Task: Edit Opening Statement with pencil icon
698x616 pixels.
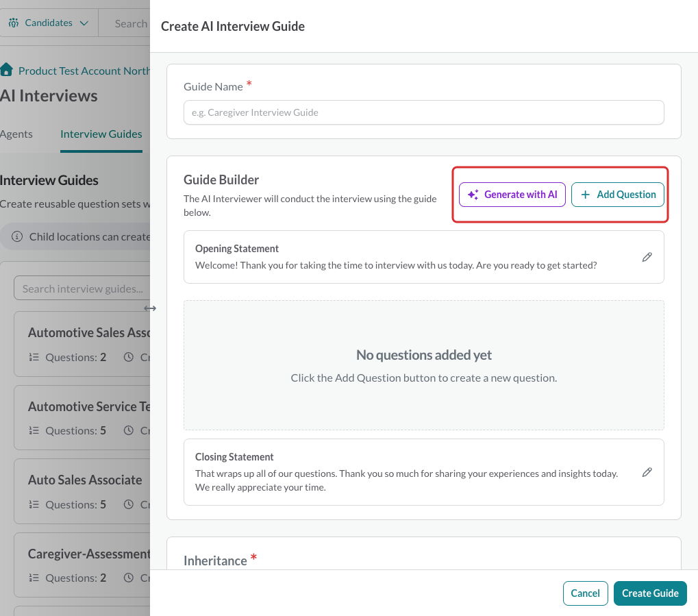Action: 647,257
